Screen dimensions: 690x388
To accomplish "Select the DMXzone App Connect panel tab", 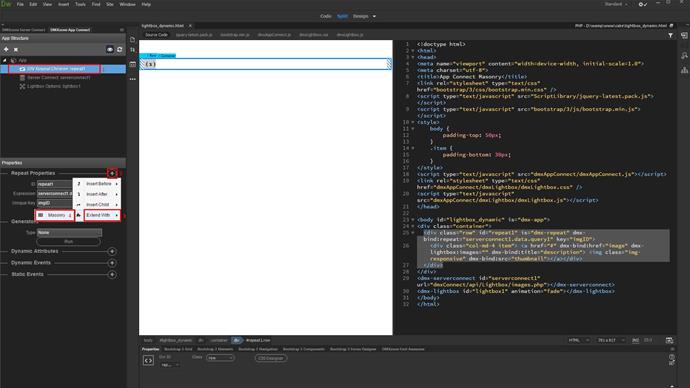I will pos(70,30).
